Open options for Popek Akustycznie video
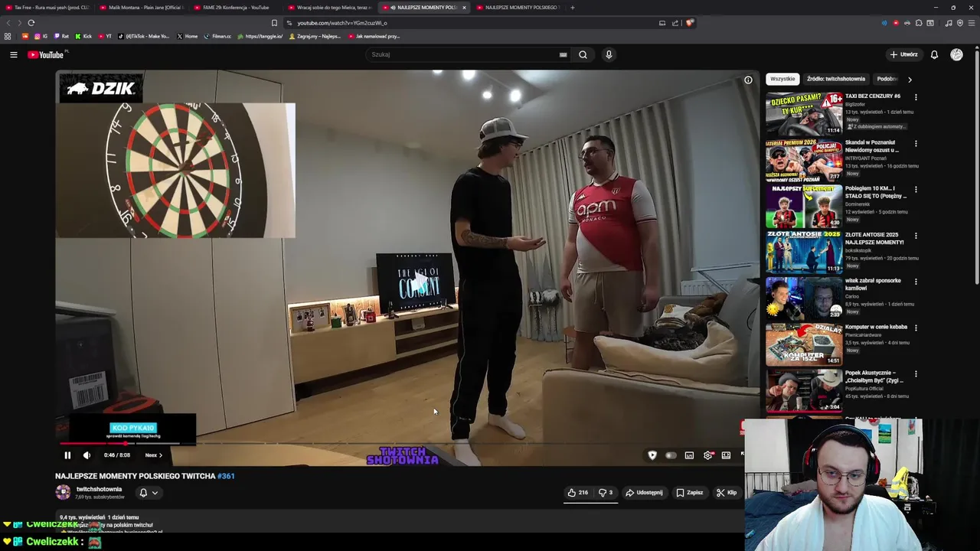 916,373
